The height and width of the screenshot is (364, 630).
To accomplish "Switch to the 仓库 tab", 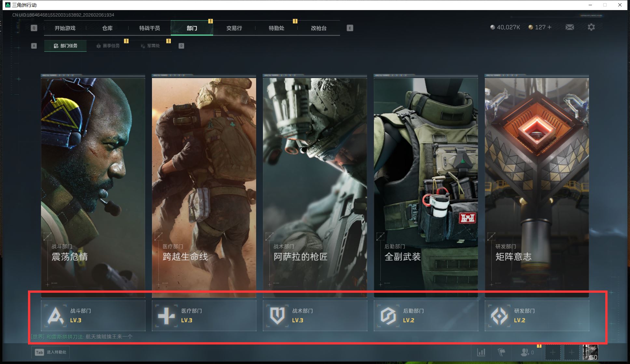I will [x=107, y=28].
